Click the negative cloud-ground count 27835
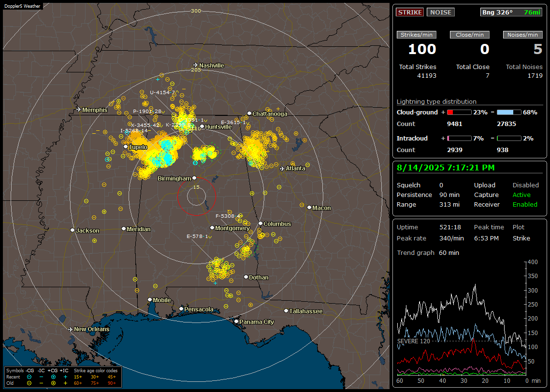The height and width of the screenshot is (392, 550). click(507, 124)
